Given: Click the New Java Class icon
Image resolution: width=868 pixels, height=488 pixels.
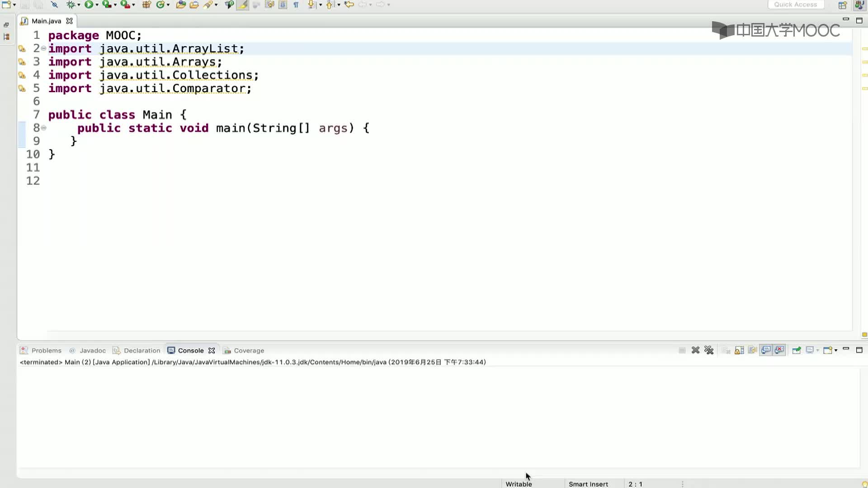Looking at the screenshot, I should click(160, 5).
